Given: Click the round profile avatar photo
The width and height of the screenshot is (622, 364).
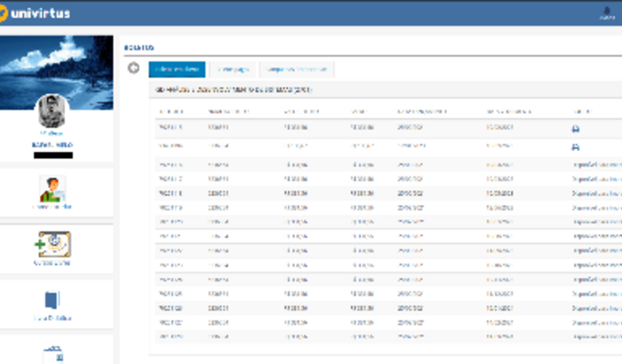Looking at the screenshot, I should click(52, 111).
